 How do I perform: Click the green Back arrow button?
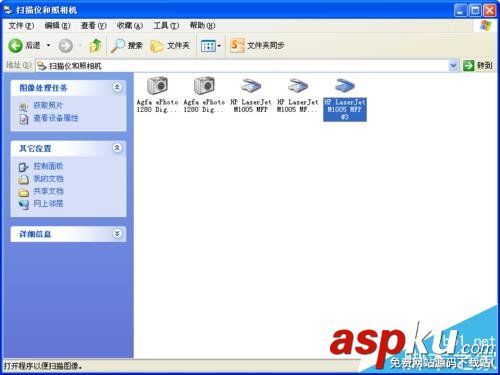pos(15,45)
